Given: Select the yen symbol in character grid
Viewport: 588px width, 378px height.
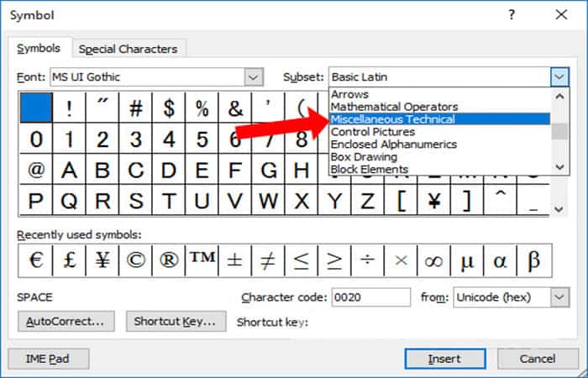Looking at the screenshot, I should coord(434,200).
